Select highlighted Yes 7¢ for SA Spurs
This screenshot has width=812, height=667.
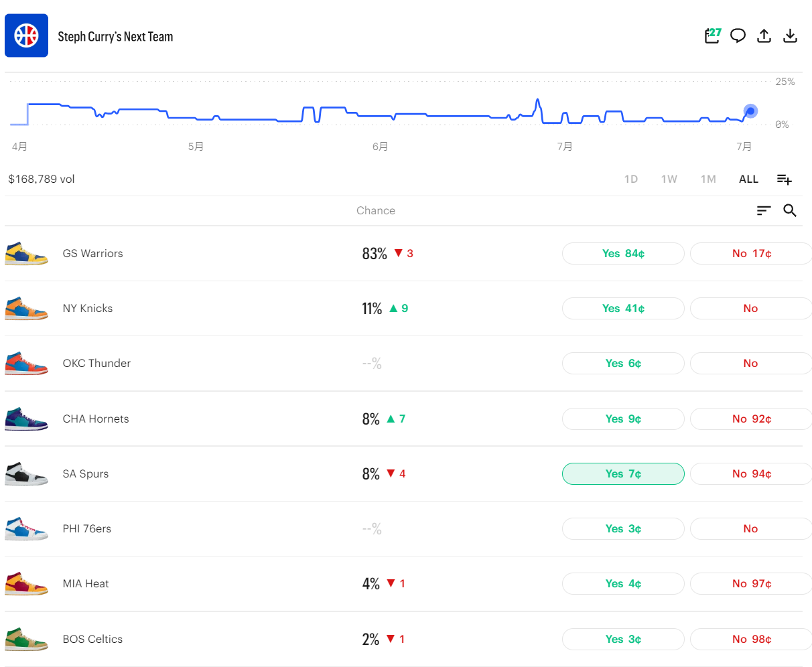pyautogui.click(x=623, y=474)
